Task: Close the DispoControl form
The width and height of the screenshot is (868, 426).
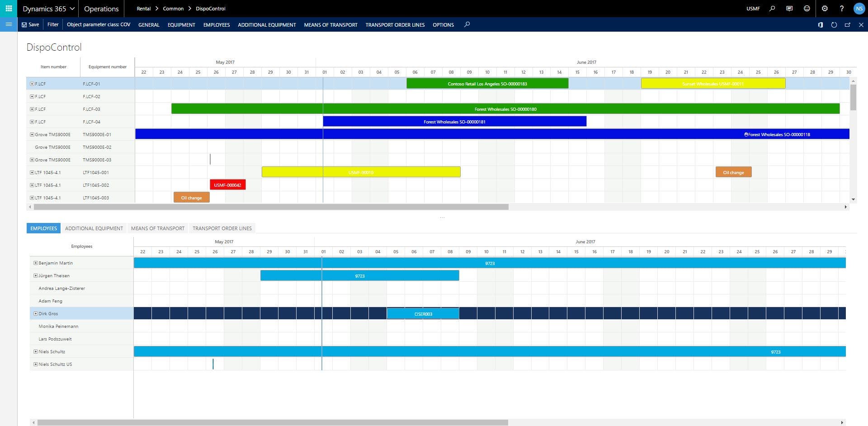Action: [861, 25]
